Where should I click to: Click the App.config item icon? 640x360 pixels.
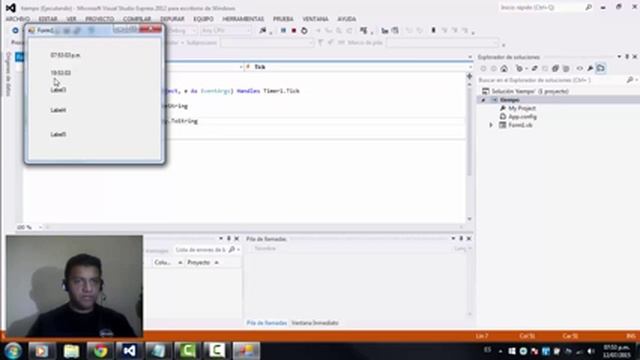(x=502, y=117)
